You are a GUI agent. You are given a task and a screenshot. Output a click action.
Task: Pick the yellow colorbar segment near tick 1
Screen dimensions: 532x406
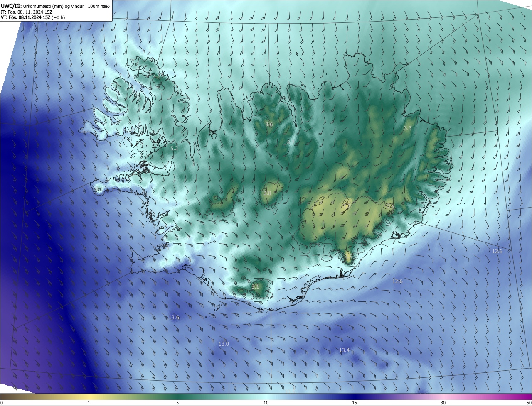pos(89,397)
